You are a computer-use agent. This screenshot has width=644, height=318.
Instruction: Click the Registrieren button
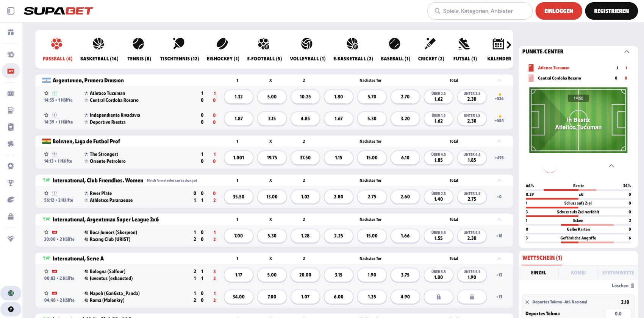(x=611, y=11)
